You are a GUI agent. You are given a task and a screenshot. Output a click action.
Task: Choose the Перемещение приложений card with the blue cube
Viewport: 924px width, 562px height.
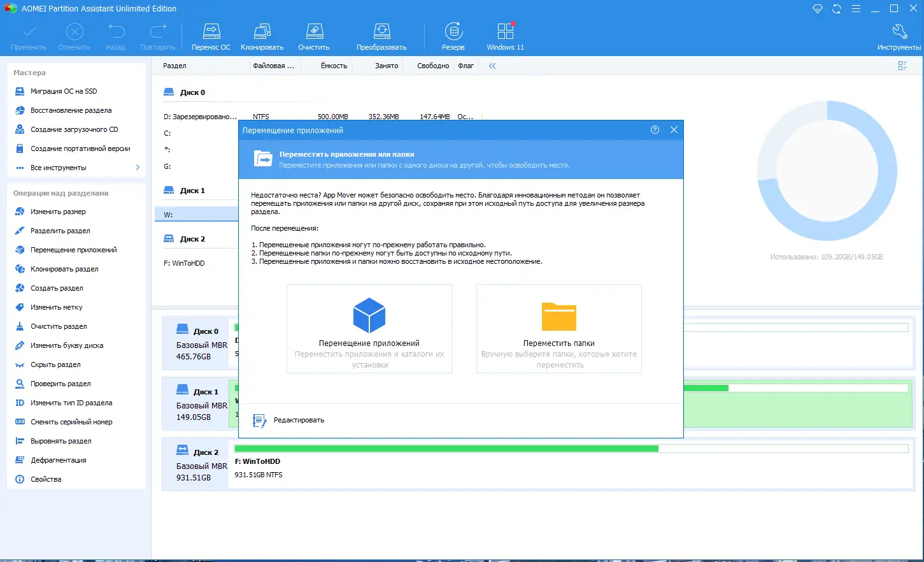tap(369, 329)
